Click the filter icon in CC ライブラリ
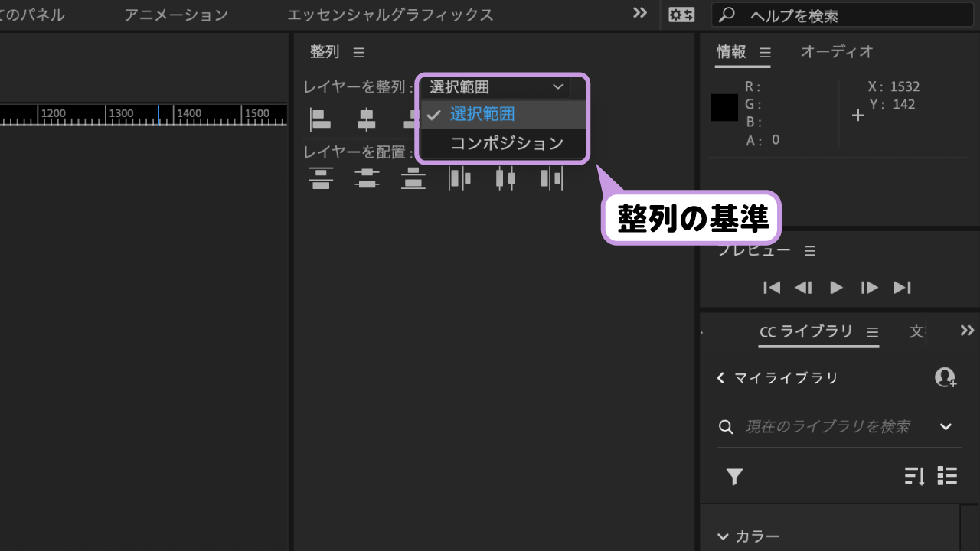This screenshot has width=980, height=551. 734,476
